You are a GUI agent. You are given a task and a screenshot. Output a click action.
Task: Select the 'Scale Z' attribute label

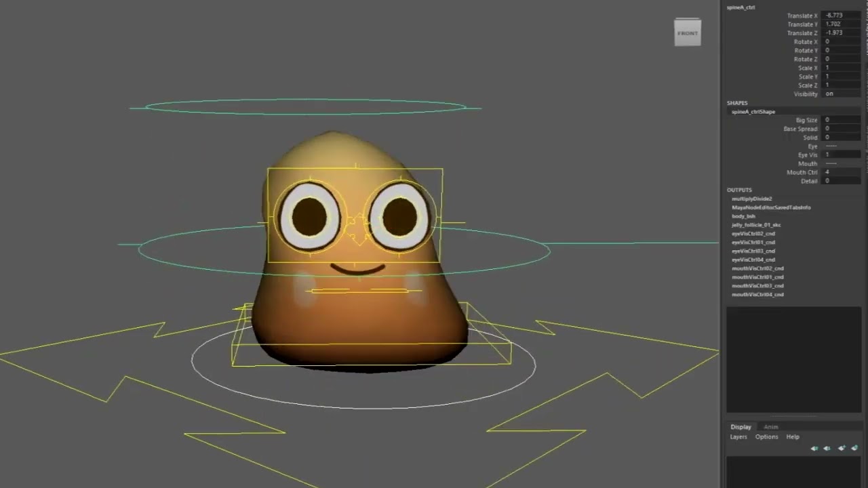[808, 85]
